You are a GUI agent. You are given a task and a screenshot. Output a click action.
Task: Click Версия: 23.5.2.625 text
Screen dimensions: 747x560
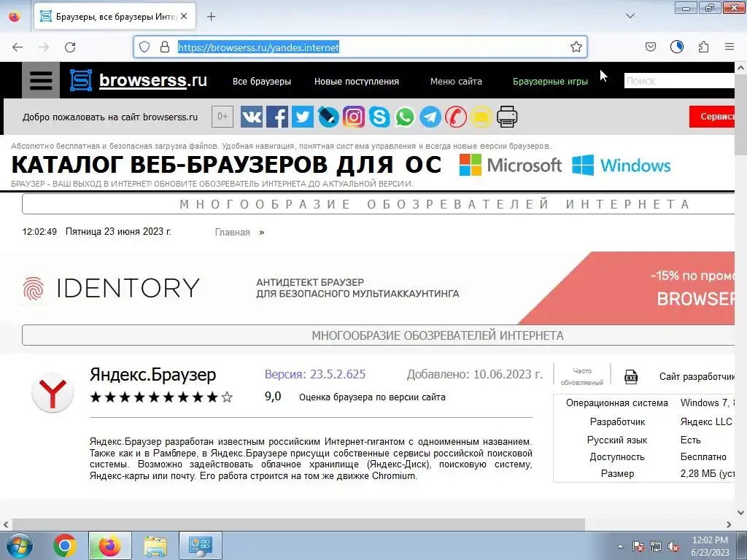[x=315, y=374]
